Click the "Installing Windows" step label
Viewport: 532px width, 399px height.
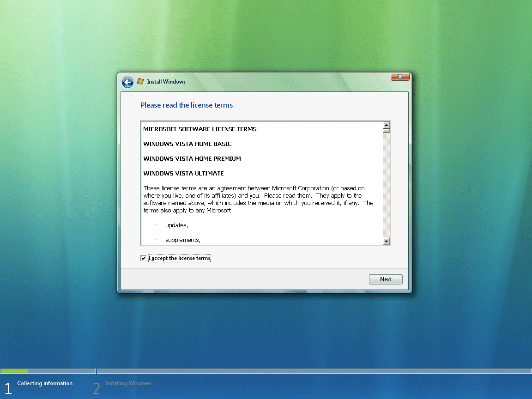tap(128, 383)
